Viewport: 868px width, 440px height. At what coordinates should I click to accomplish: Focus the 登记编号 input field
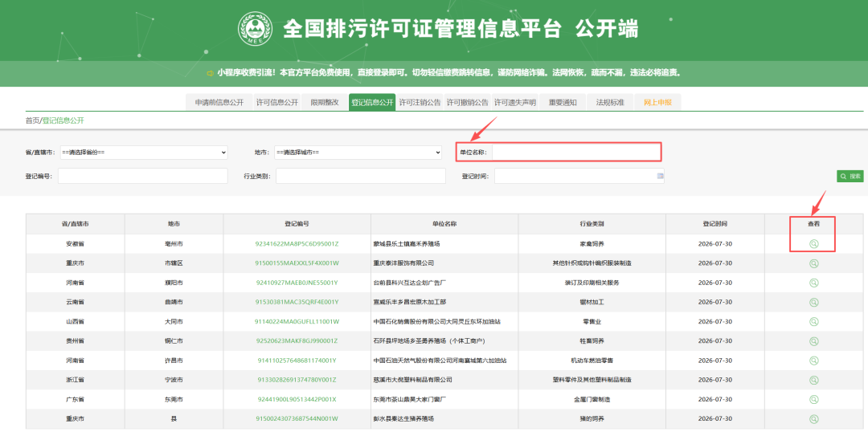[x=143, y=176]
